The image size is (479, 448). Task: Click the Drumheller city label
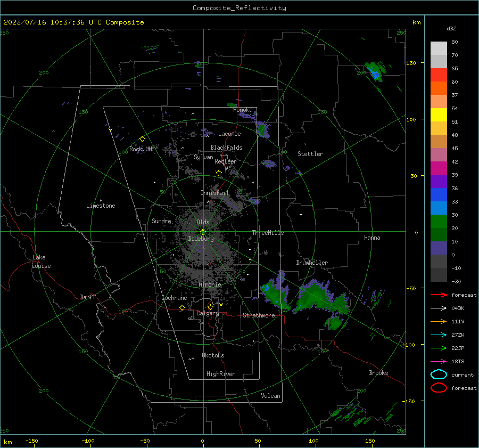(x=312, y=263)
